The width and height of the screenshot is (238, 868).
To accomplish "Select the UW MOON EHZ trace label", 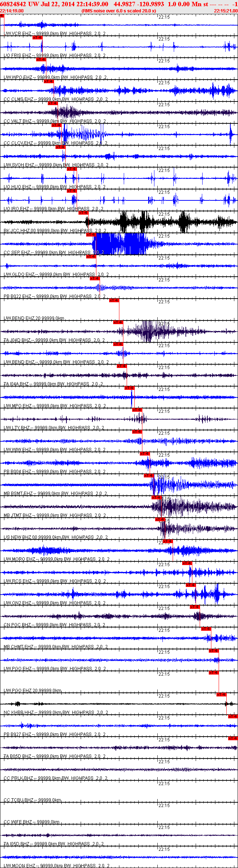I will tap(57, 866).
